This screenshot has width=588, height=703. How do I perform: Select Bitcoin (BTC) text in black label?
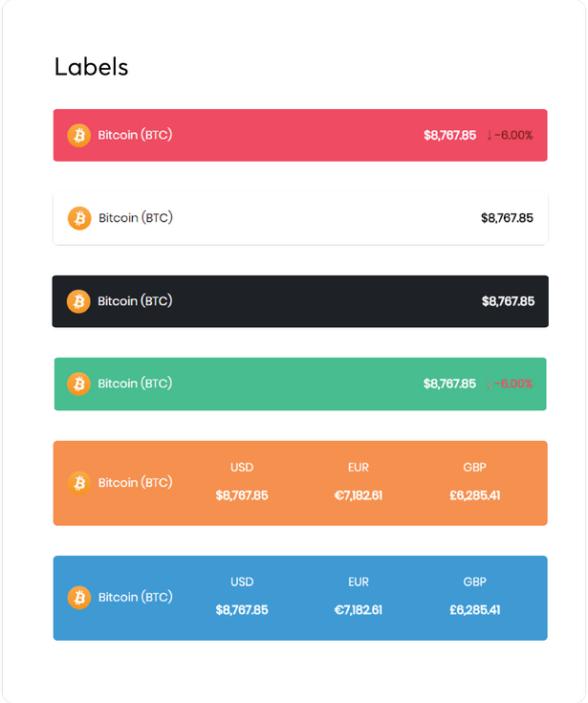coord(135,301)
